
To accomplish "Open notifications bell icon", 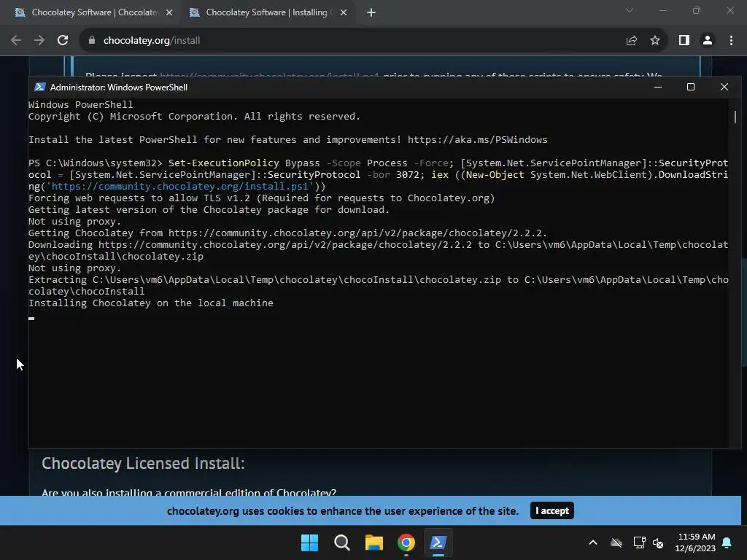I will point(727,542).
